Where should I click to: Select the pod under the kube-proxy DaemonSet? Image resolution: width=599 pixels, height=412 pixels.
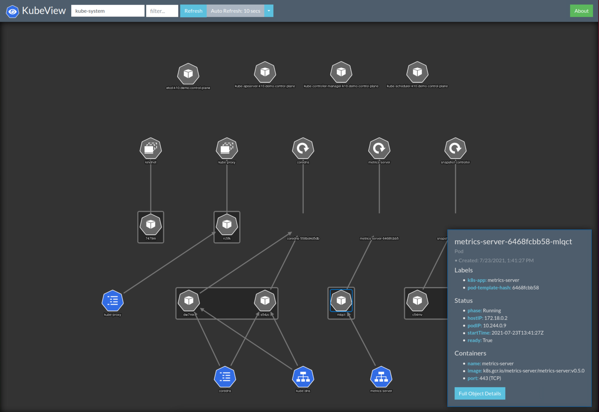(227, 224)
